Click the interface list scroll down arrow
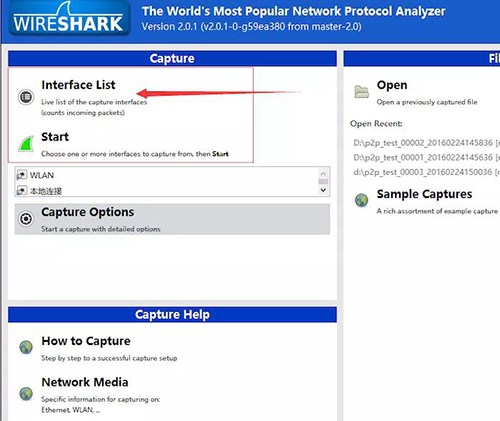Image resolution: width=500 pixels, height=421 pixels. coord(323,190)
